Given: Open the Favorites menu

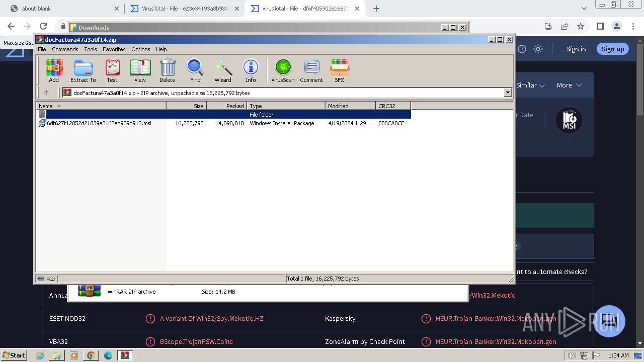Looking at the screenshot, I should click(x=114, y=49).
